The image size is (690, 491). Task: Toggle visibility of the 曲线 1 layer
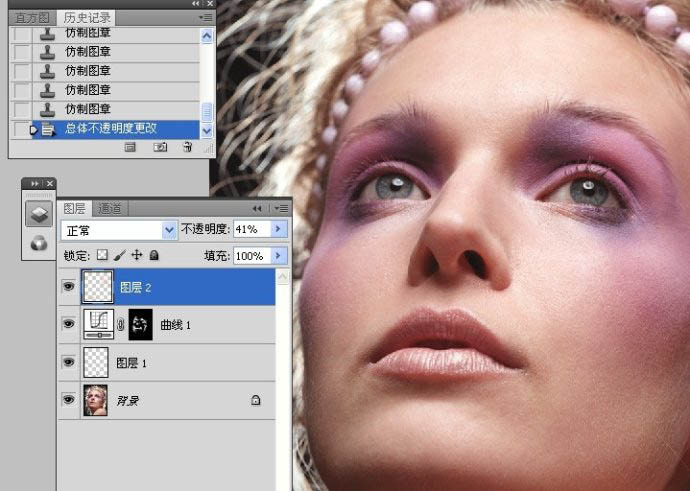[68, 324]
